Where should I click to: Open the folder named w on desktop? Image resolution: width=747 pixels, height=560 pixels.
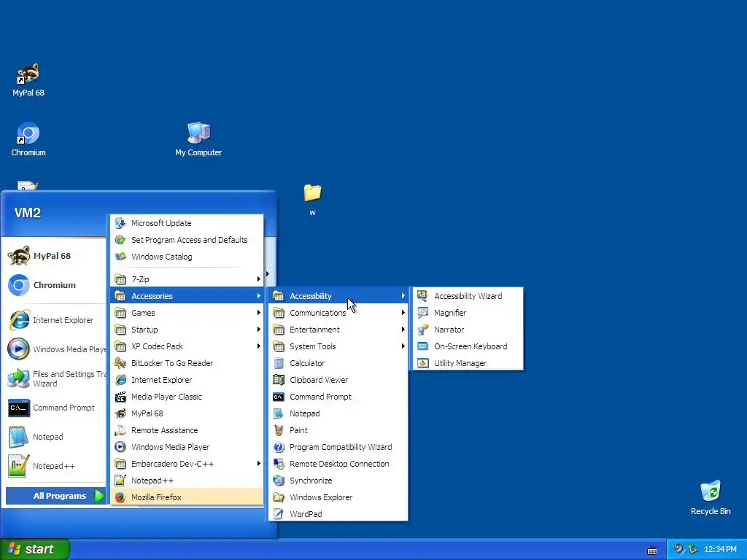click(312, 200)
